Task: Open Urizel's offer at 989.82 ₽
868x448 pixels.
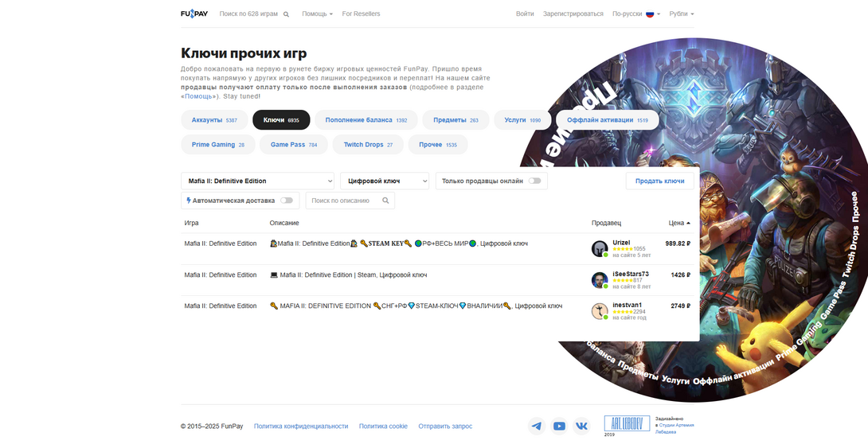Action: [437, 249]
